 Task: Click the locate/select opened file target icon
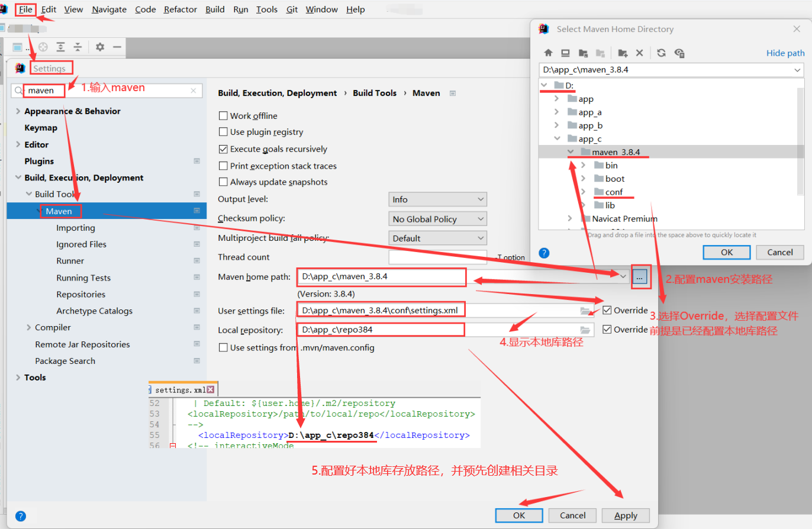pyautogui.click(x=43, y=47)
